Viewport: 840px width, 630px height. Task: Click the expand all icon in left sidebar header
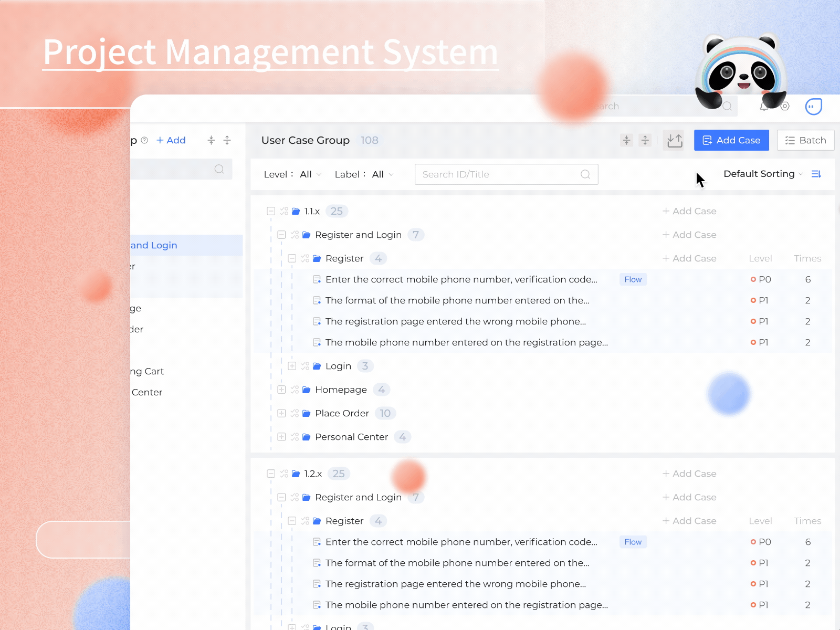click(227, 140)
